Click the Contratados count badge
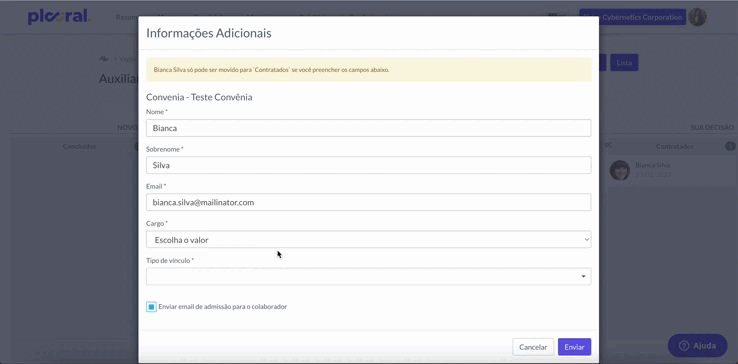738x364 pixels. [x=730, y=146]
